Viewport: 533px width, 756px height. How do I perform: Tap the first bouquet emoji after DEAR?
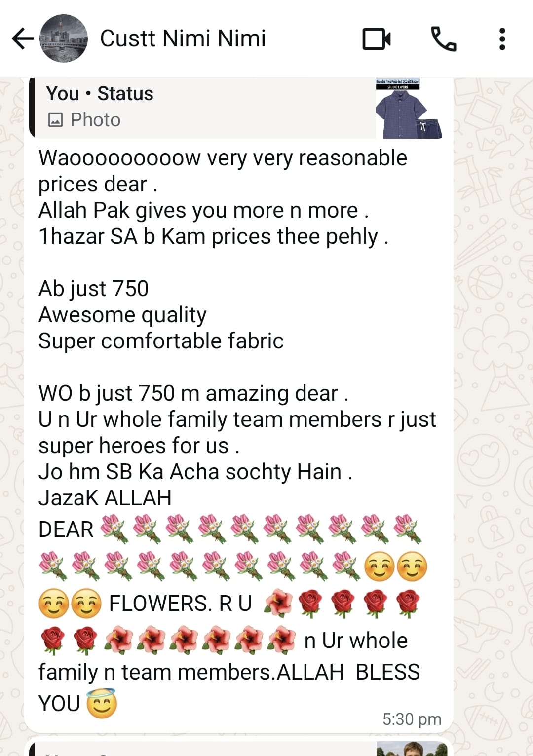tap(114, 529)
